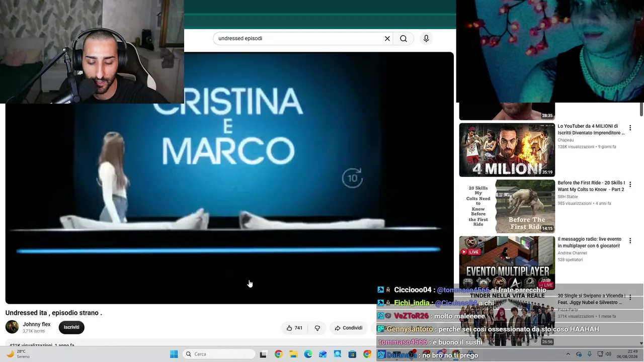Open the 'Tinder nella vita reale' thumbnail
The image size is (644, 362).
click(507, 319)
